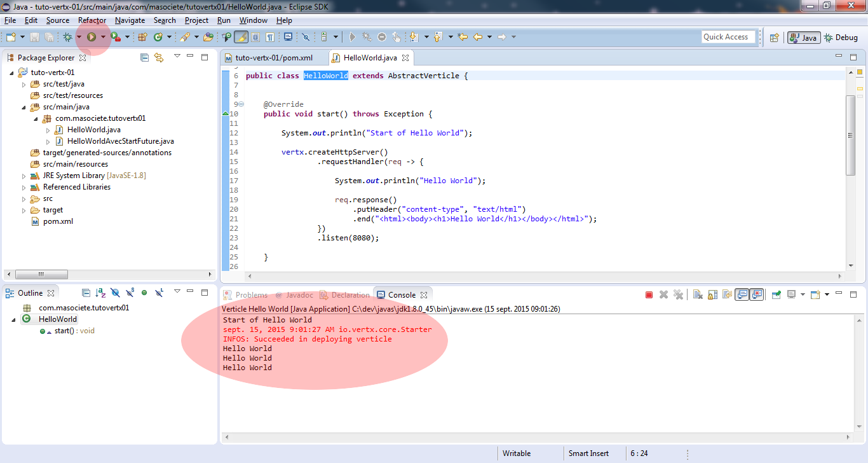Expand the JRE System Library node
The image size is (868, 463).
coord(24,176)
